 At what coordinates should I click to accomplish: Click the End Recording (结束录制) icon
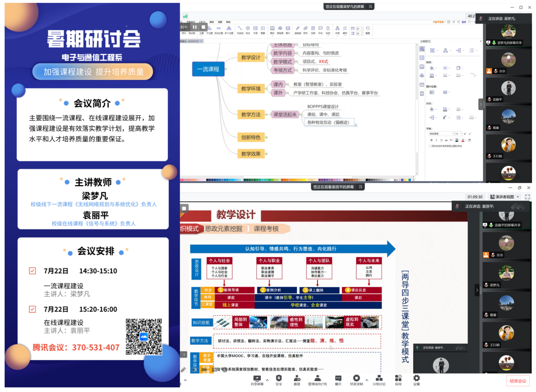point(356,379)
